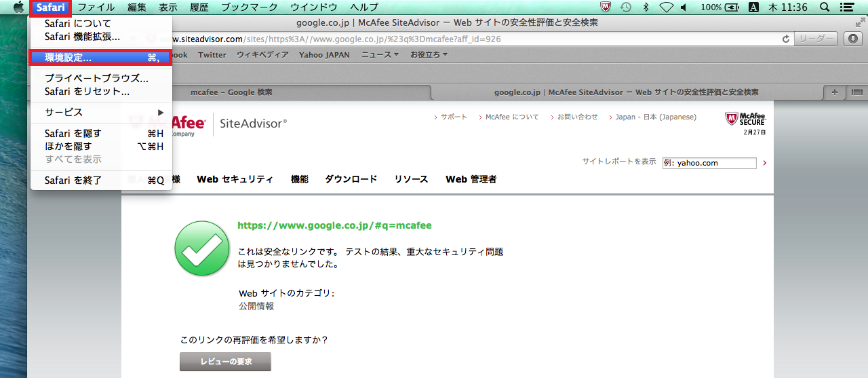Image resolution: width=868 pixels, height=378 pixels.
Task: Open the Apple menu
Action: [18, 7]
